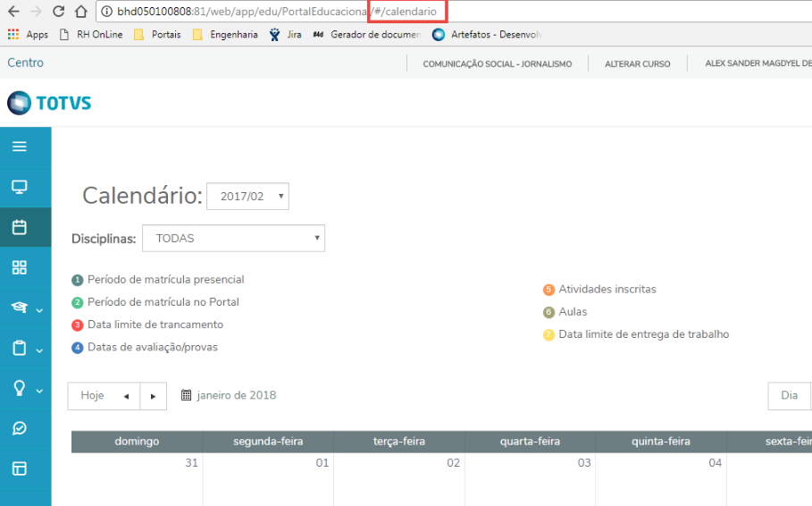Expand the clipboard sidebar menu
Image resolution: width=812 pixels, height=506 pixels.
point(20,348)
